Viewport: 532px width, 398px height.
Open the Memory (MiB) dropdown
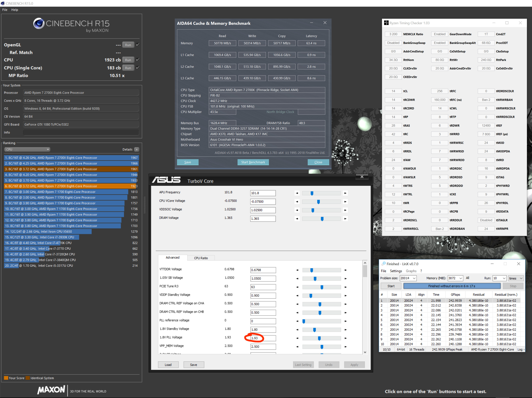[461, 278]
